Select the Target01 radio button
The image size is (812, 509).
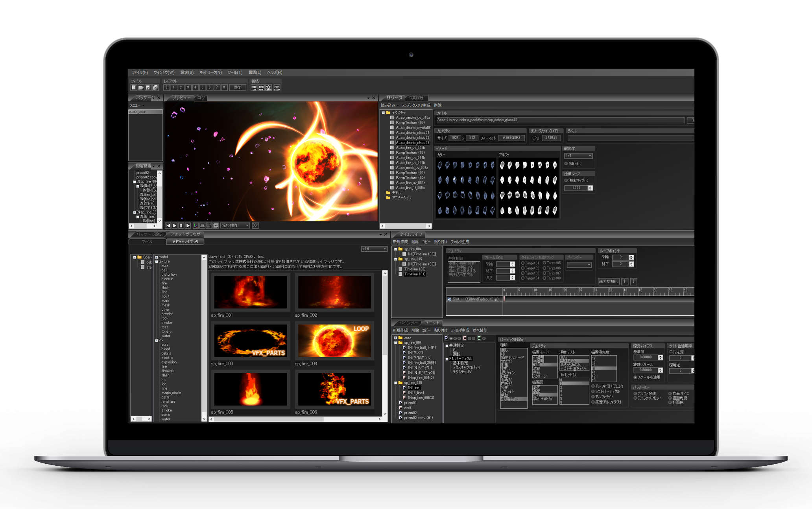(523, 263)
